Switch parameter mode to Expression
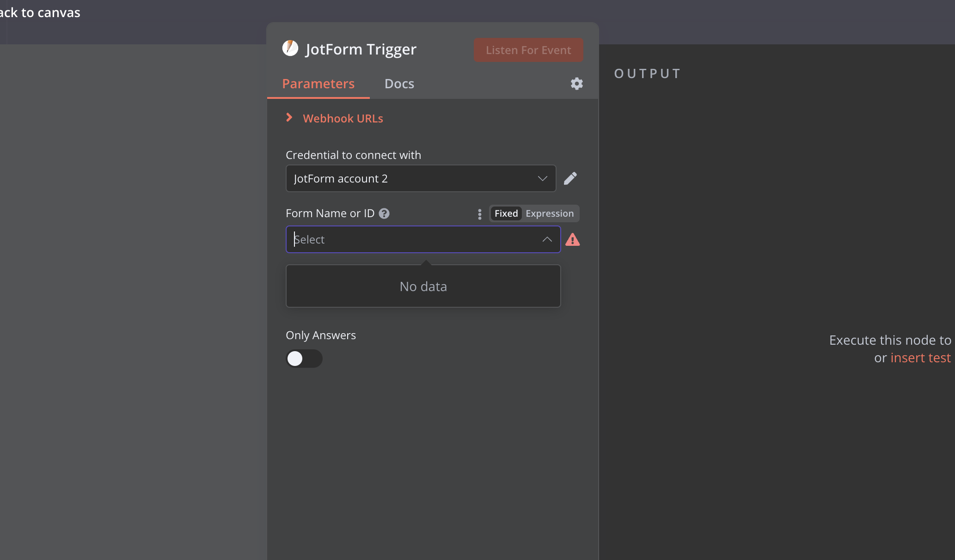Screen dimensions: 955x560 pyautogui.click(x=549, y=213)
